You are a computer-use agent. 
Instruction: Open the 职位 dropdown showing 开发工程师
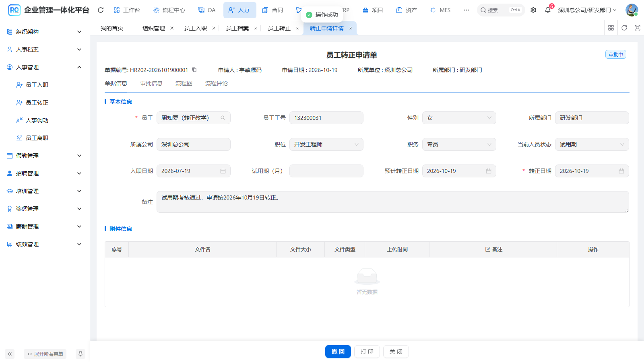coord(326,144)
